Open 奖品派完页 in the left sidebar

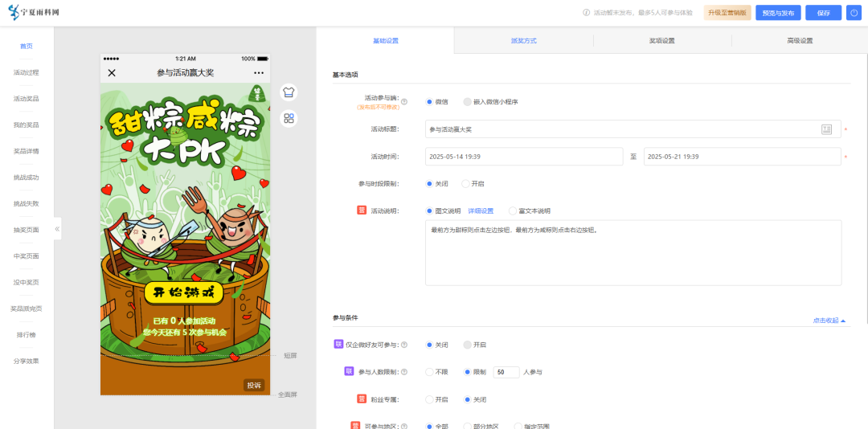coord(27,308)
